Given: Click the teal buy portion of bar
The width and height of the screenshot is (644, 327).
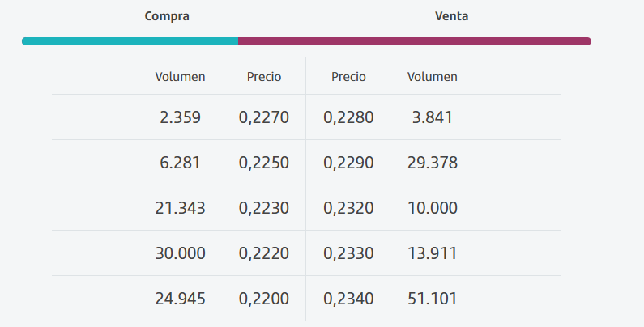Looking at the screenshot, I should [x=130, y=41].
